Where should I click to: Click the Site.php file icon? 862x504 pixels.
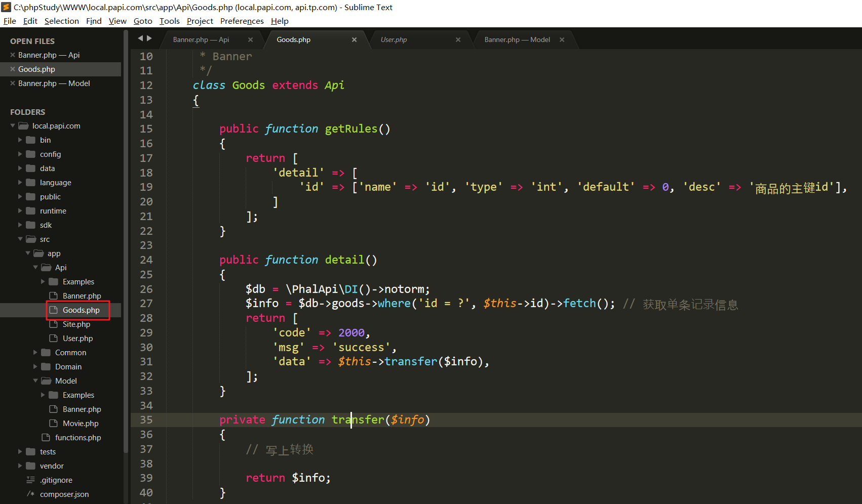53,324
